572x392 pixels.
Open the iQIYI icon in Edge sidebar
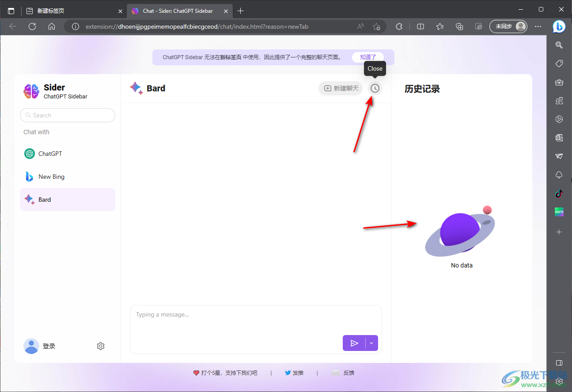(x=559, y=212)
